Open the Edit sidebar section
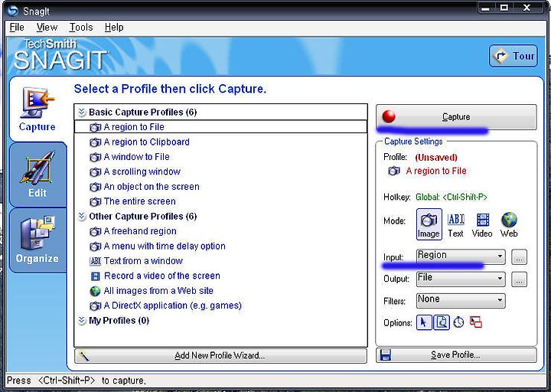This screenshot has height=392, width=551. [x=37, y=175]
